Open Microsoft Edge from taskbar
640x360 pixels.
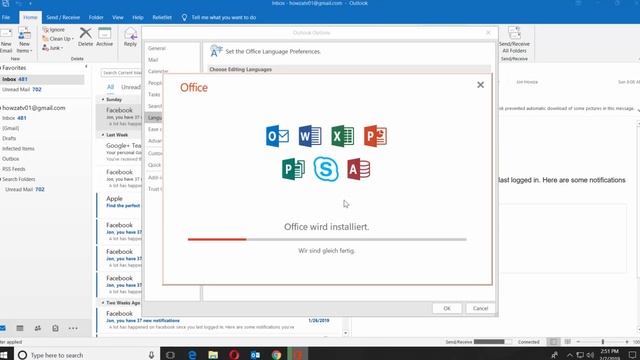(x=192, y=355)
